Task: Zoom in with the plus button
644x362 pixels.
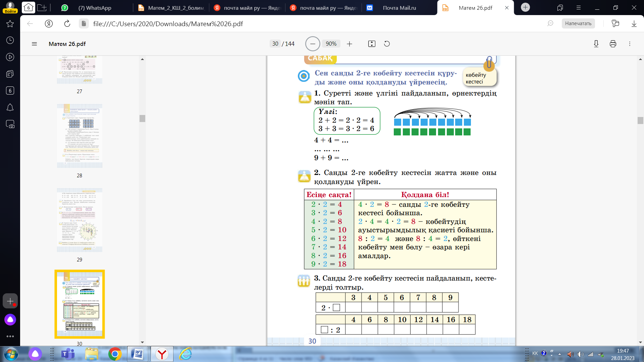Action: pyautogui.click(x=350, y=44)
